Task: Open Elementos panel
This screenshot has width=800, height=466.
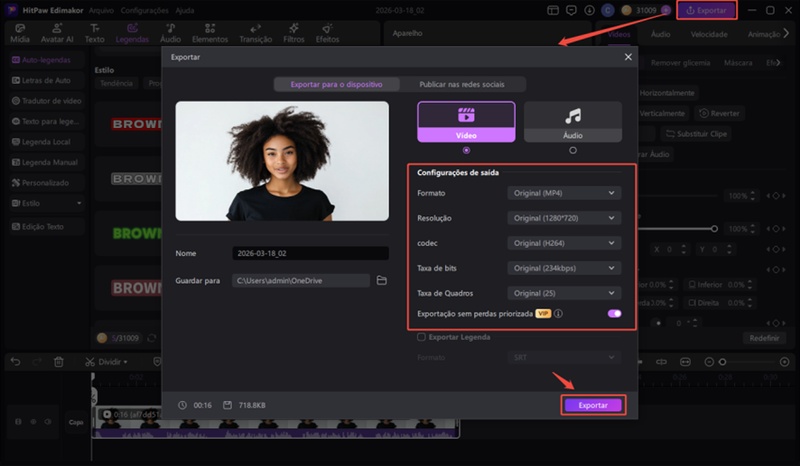Action: (210, 33)
